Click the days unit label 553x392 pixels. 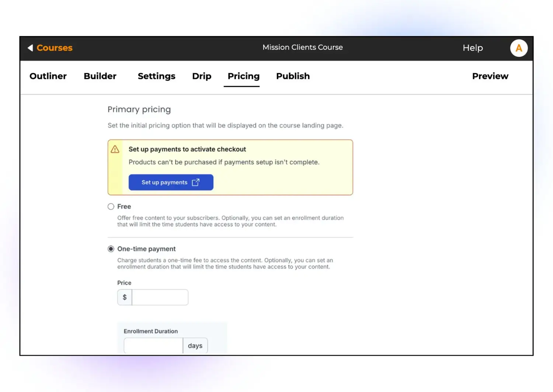click(x=195, y=346)
